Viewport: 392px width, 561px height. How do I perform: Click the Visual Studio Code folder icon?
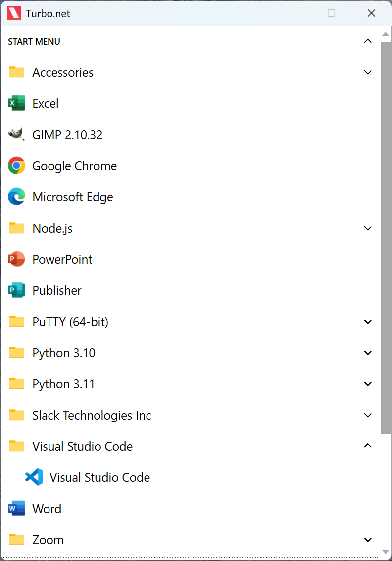tap(16, 446)
